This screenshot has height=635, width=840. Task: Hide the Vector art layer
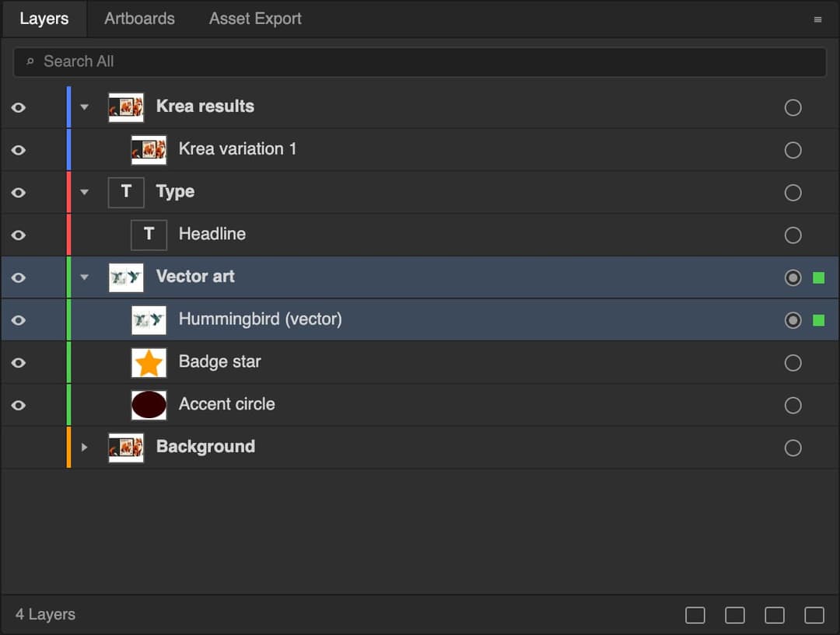18,277
